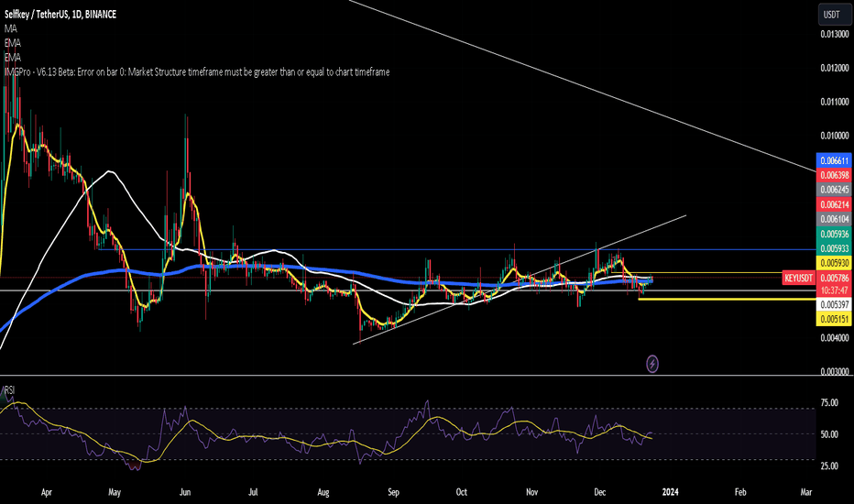854x504 pixels.
Task: Click 0.013000 on the price axis
Action: (835, 34)
